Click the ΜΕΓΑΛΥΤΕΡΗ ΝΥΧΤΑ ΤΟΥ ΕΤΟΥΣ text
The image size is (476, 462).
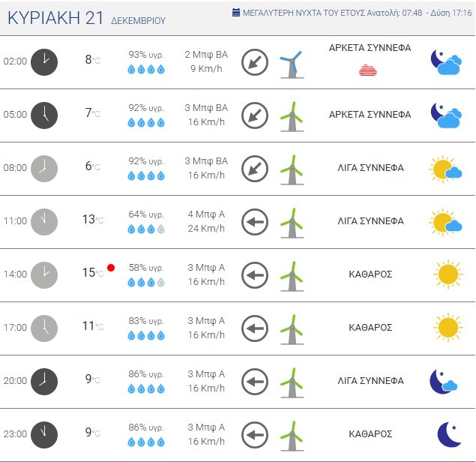point(304,13)
